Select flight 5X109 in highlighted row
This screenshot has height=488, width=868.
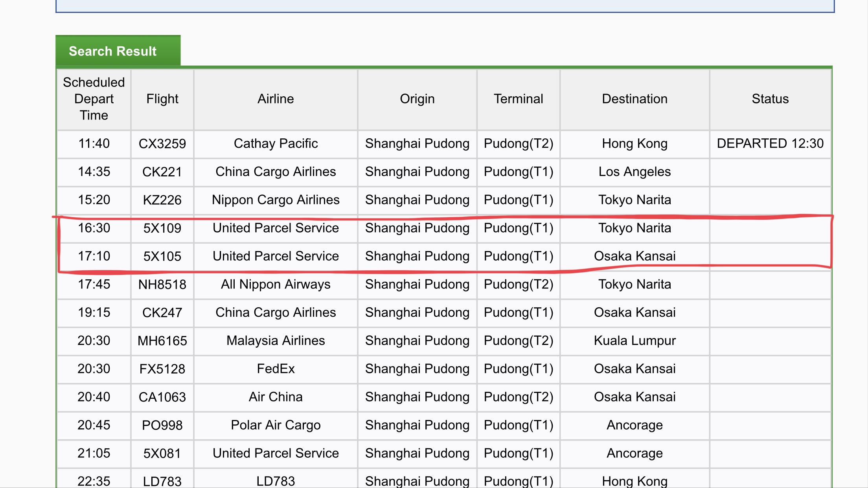pyautogui.click(x=162, y=228)
